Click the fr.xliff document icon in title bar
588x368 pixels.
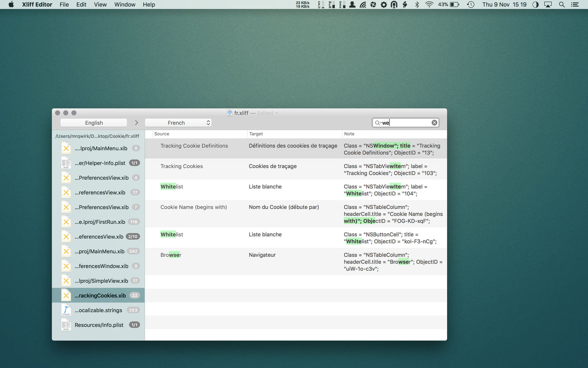pyautogui.click(x=229, y=113)
